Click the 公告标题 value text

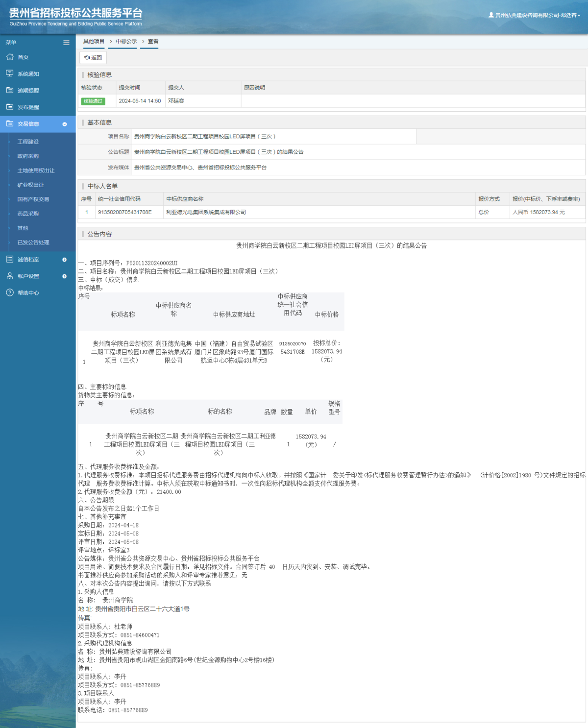click(219, 152)
